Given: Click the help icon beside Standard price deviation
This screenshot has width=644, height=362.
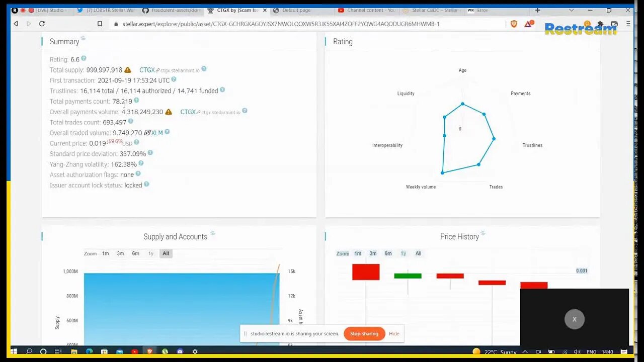Looking at the screenshot, I should (x=150, y=153).
